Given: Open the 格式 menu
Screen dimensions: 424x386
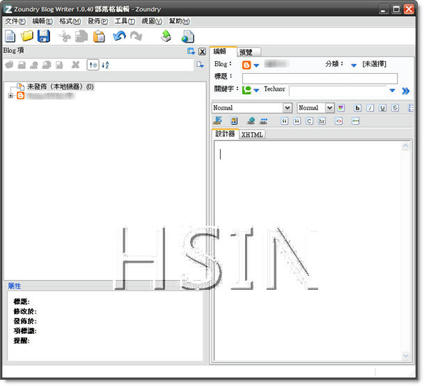Looking at the screenshot, I should [x=70, y=21].
